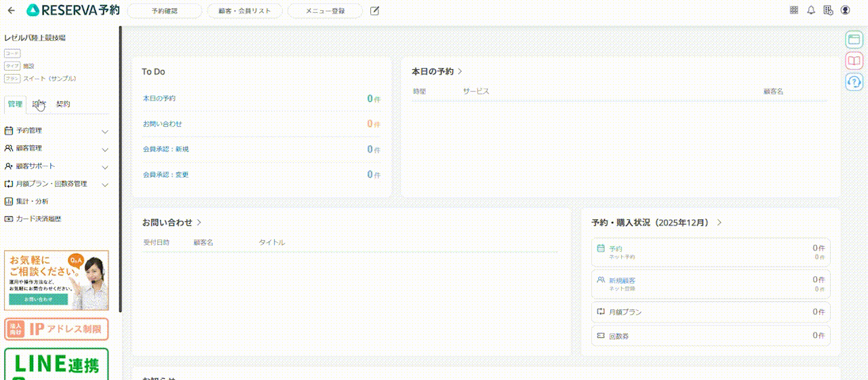Click the カード決済履歴 card icon

[9, 219]
